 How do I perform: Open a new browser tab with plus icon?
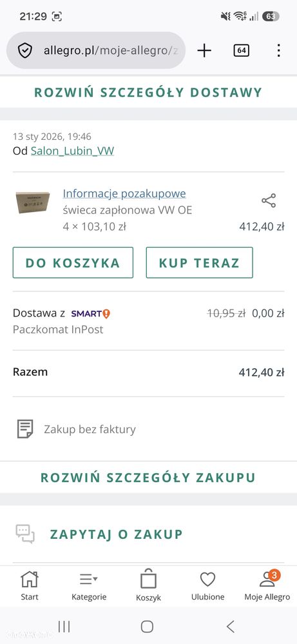pyautogui.click(x=204, y=50)
